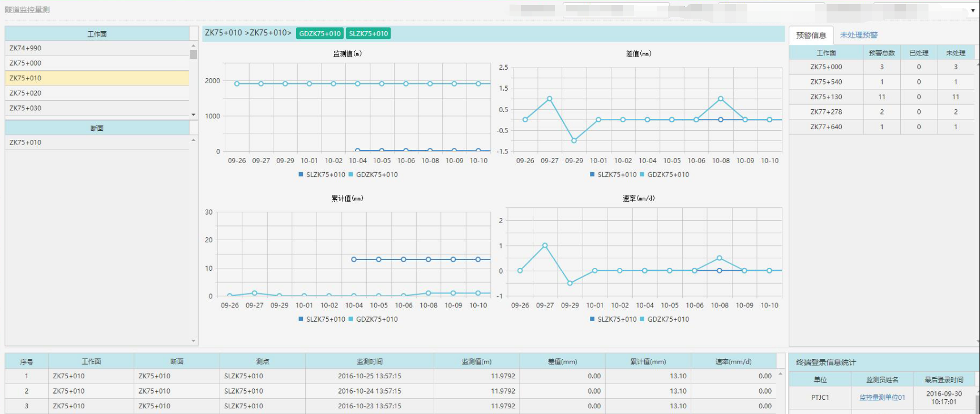980x414 pixels.
Task: Click the 累计值(mm) column header
Action: [x=648, y=361]
